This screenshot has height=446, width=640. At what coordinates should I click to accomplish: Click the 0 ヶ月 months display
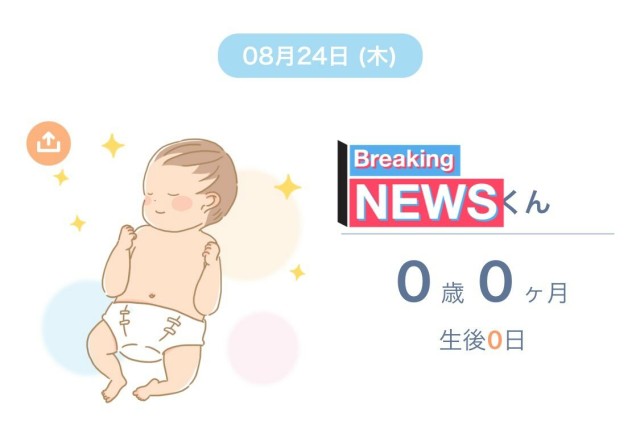pyautogui.click(x=523, y=283)
